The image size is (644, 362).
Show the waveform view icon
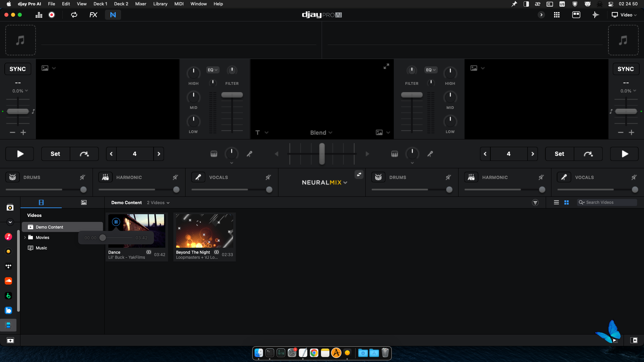click(596, 15)
